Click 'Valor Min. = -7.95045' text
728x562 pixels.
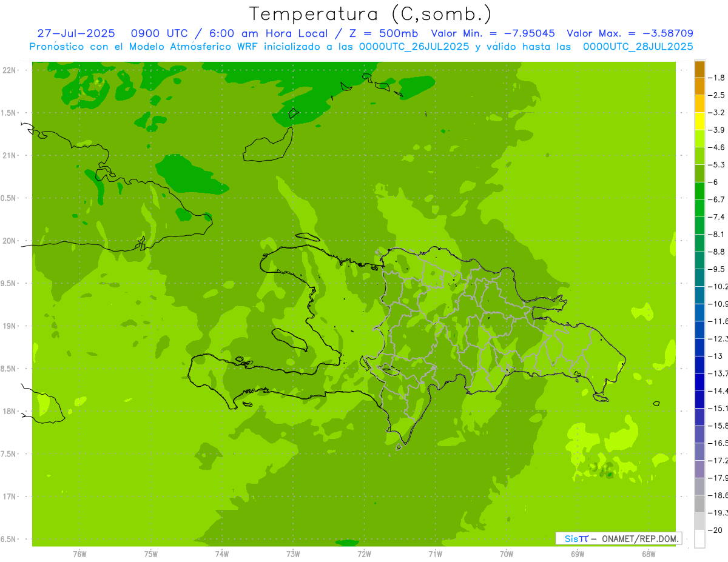493,33
